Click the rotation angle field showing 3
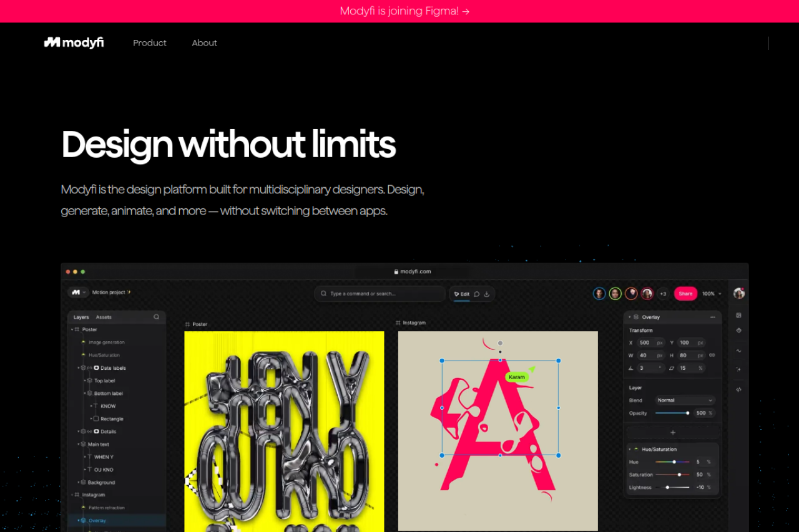 651,368
